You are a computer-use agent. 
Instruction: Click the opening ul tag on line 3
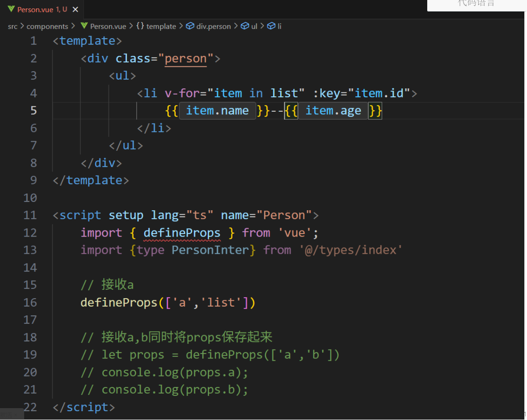pos(122,76)
